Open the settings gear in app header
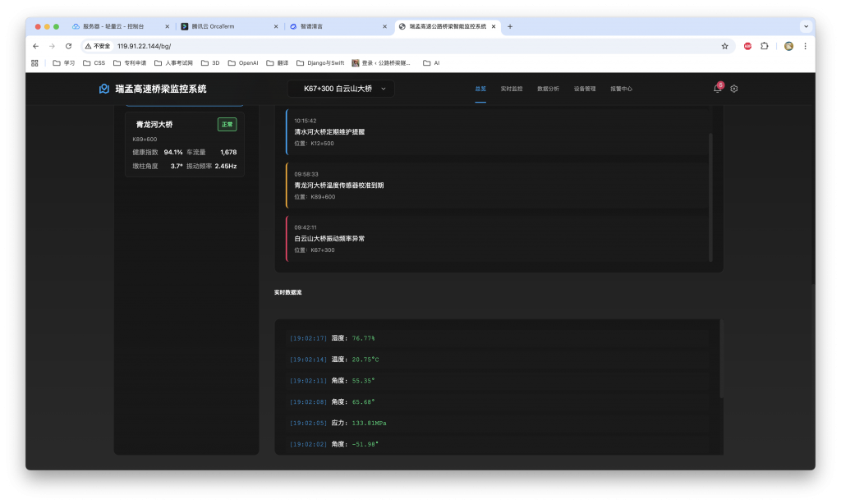Screen dimensions: 841x504 [734, 89]
